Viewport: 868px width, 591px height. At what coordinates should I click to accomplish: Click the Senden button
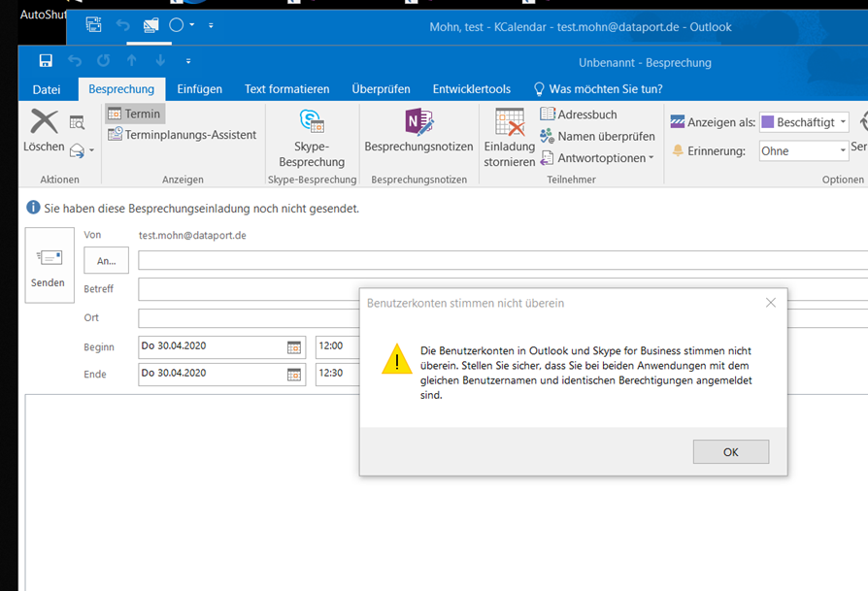pos(50,265)
